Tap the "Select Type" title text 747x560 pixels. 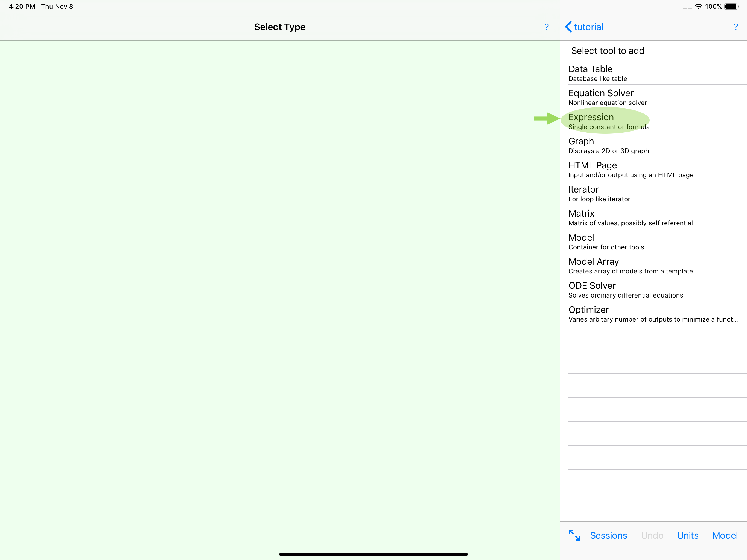coord(280,27)
